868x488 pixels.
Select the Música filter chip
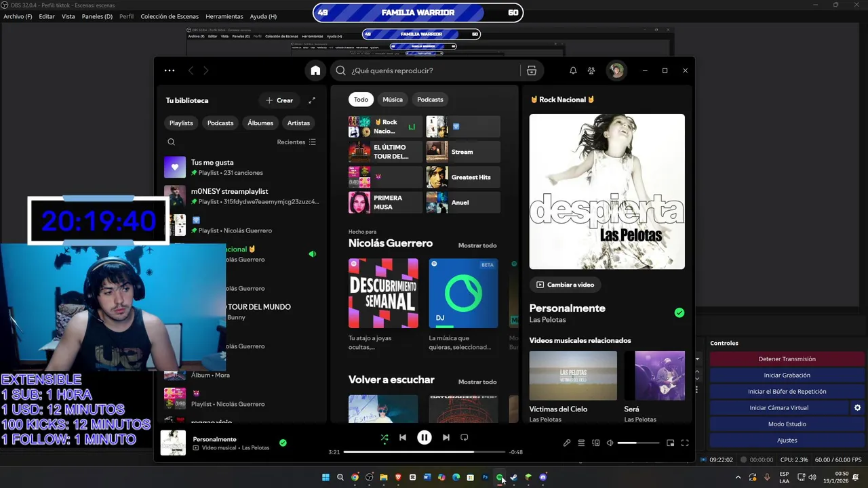(x=393, y=100)
